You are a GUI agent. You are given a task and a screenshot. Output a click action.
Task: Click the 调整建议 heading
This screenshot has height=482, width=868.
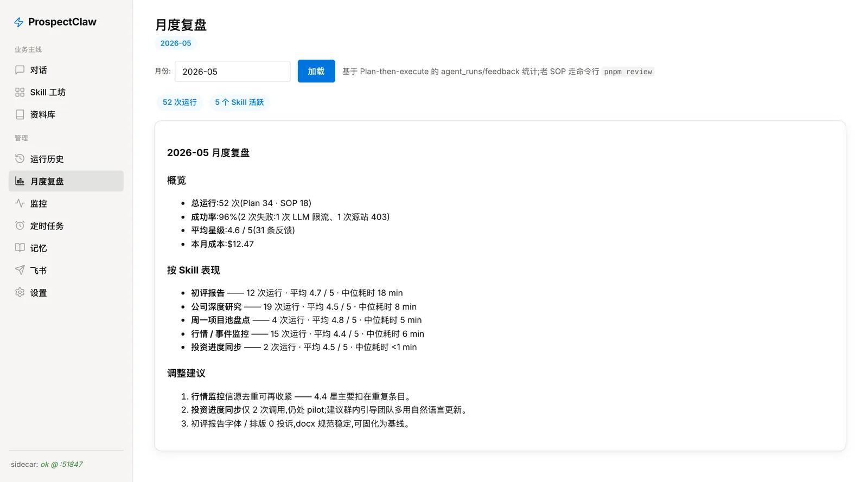pyautogui.click(x=186, y=373)
